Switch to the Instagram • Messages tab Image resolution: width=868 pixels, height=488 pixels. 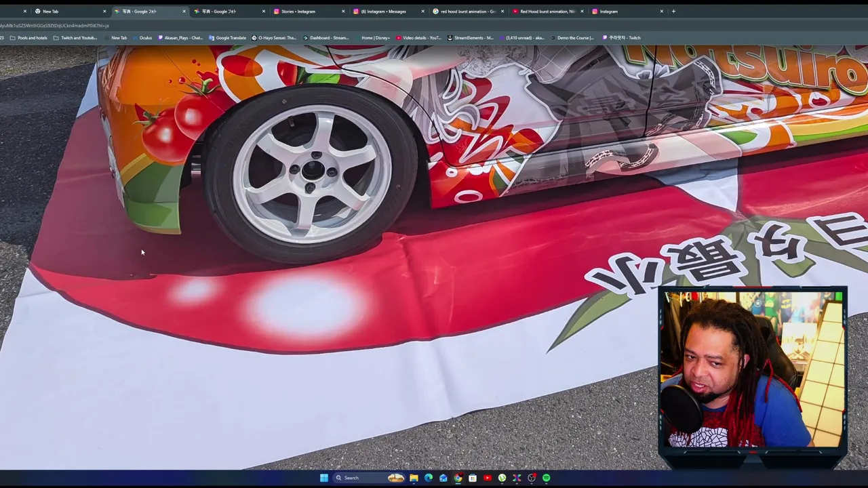click(388, 12)
